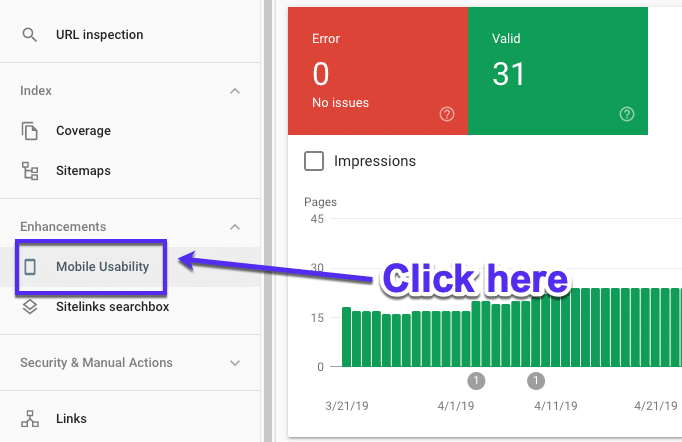Image resolution: width=682 pixels, height=442 pixels.
Task: Open the Coverage report
Action: [83, 131]
